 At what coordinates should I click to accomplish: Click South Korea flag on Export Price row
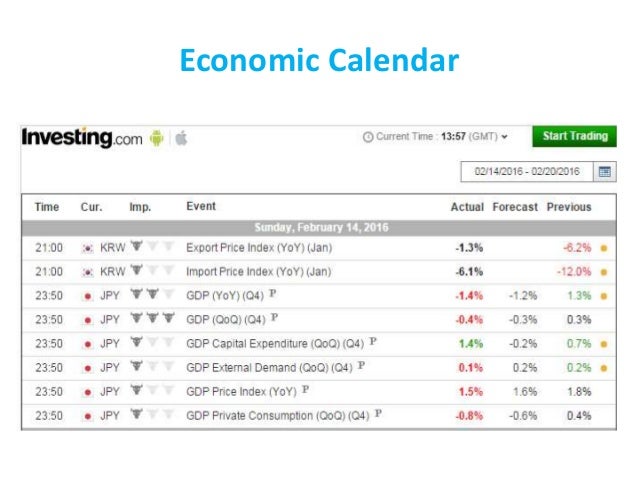pos(87,248)
